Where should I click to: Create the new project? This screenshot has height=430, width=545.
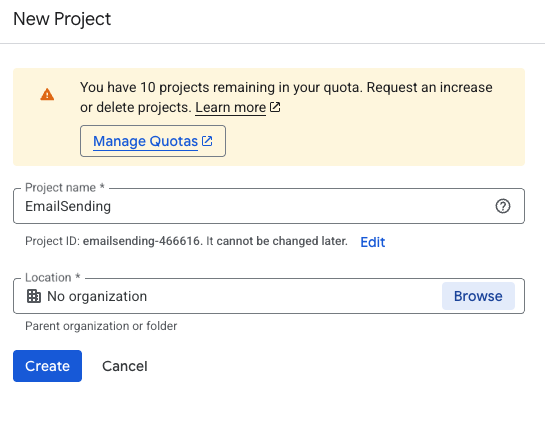48,366
